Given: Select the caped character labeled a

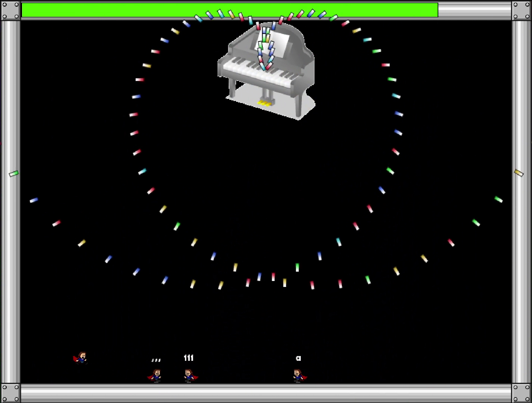Looking at the screenshot, I should [298, 375].
